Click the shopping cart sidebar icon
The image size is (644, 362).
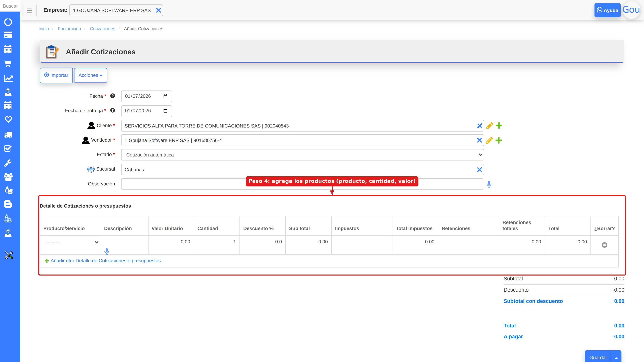pyautogui.click(x=8, y=64)
